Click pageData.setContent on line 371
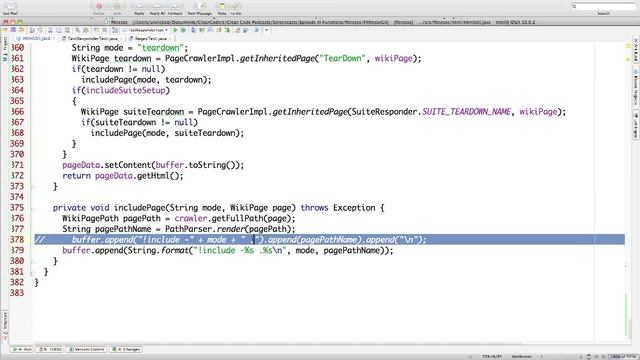This screenshot has width=640, height=360. 107,165
